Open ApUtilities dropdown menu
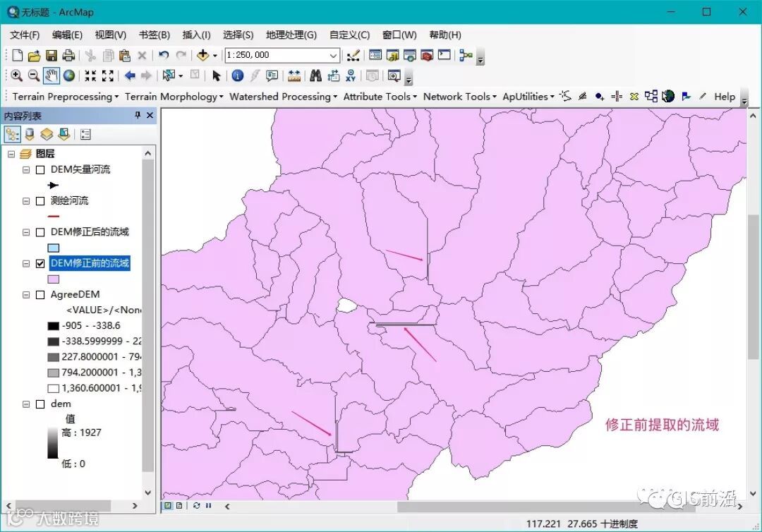The image size is (762, 532). [x=528, y=97]
